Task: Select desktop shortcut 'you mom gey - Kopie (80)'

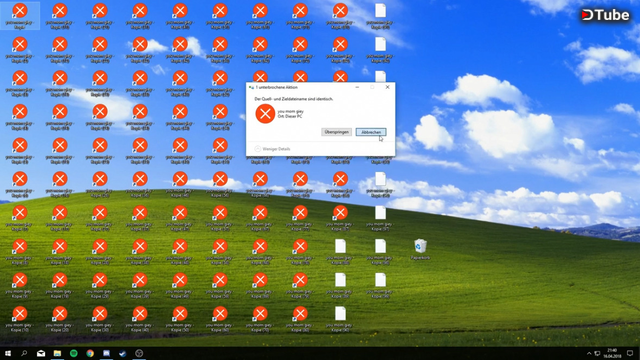Action: 300,319
